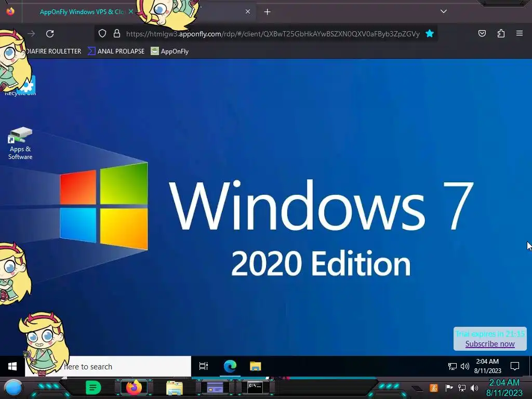The width and height of the screenshot is (532, 399).
Task: Open the Action Center flag tray icon
Action: (449, 388)
